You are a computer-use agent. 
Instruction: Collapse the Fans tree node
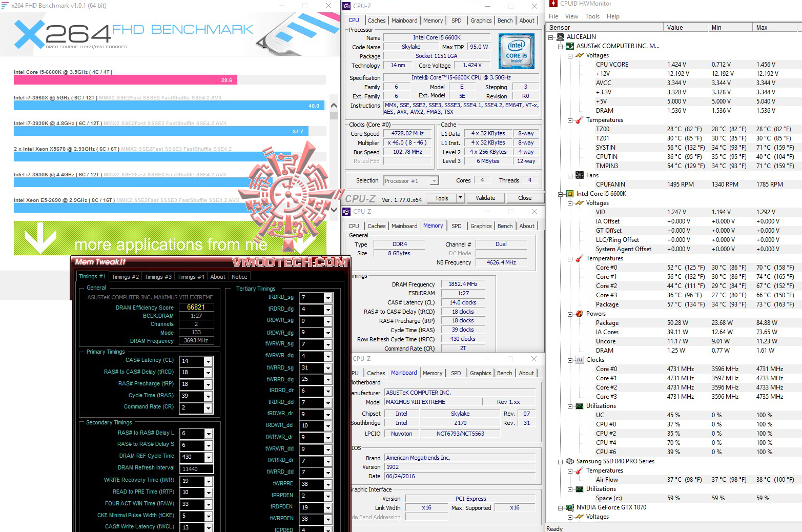coord(570,176)
